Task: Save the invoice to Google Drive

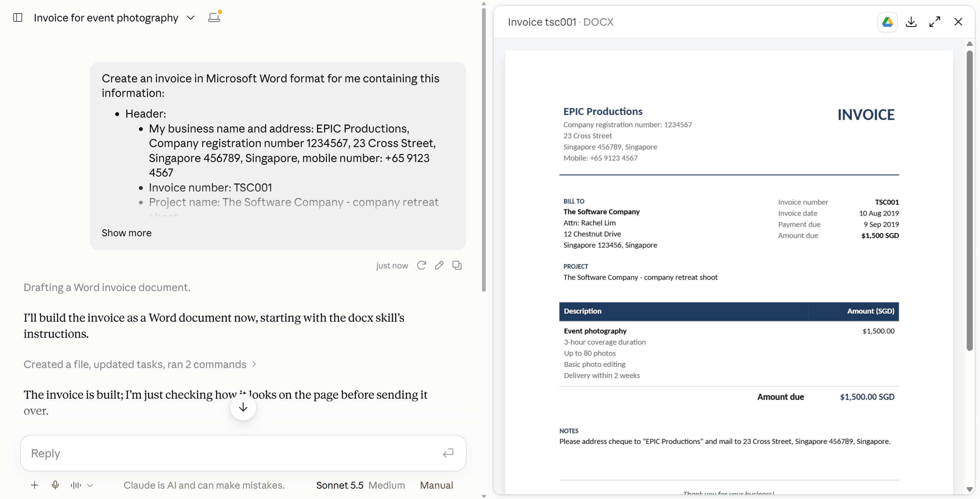Action: 887,22
